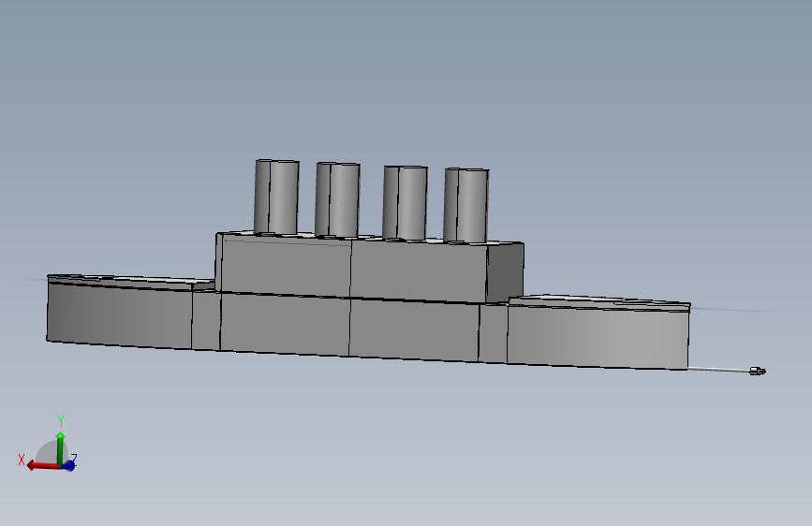The height and width of the screenshot is (526, 812).
Task: Click the red X axis arrow on triad
Action: point(42,465)
